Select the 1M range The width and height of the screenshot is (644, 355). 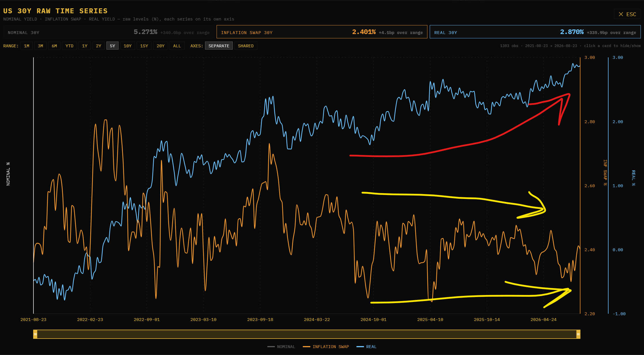click(27, 46)
